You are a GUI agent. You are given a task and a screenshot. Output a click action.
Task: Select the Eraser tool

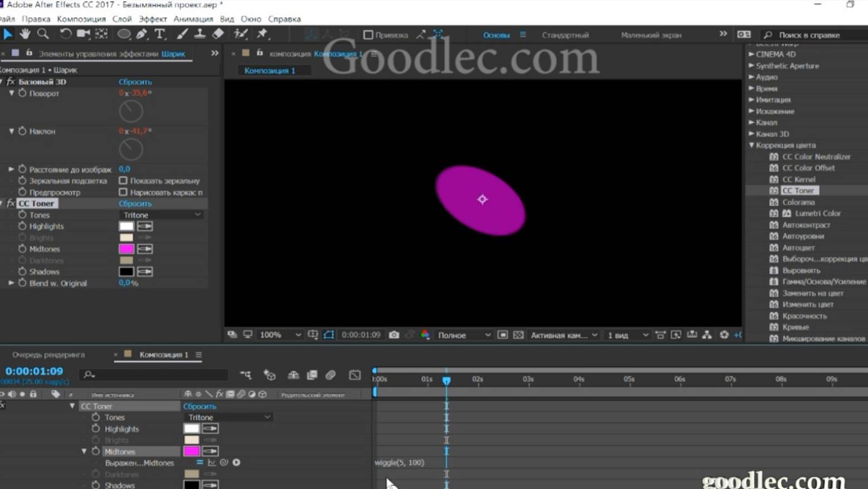pyautogui.click(x=218, y=34)
